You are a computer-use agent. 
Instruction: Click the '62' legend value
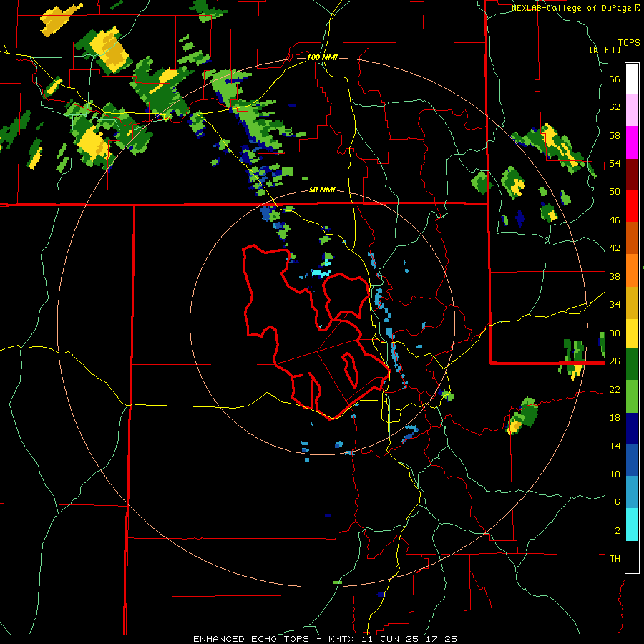click(615, 107)
